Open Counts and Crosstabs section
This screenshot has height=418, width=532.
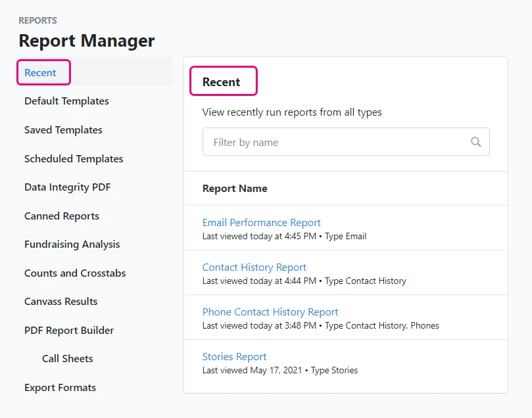[x=74, y=273]
